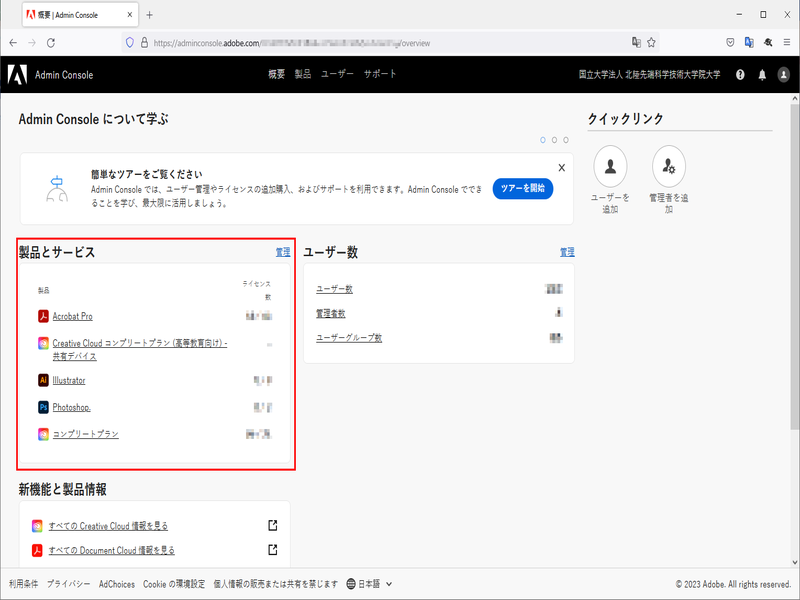The width and height of the screenshot is (800, 600).
Task: Go back with browser back arrow
Action: (x=13, y=43)
